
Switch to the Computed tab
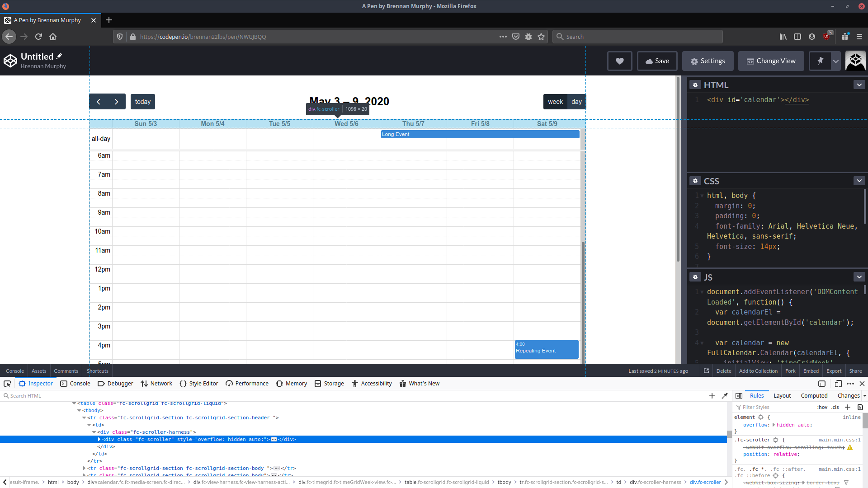[814, 395]
